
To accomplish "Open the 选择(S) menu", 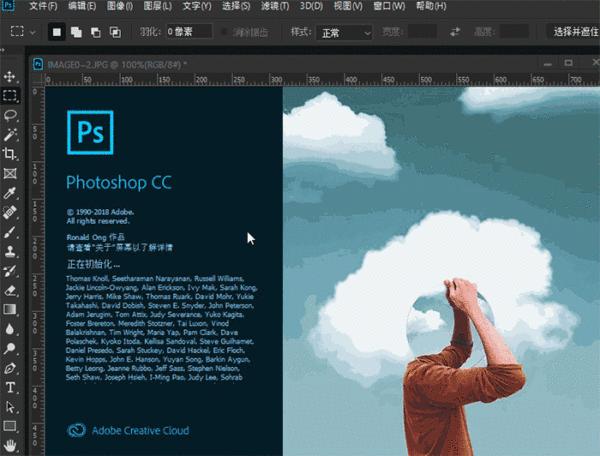I will 236,6.
